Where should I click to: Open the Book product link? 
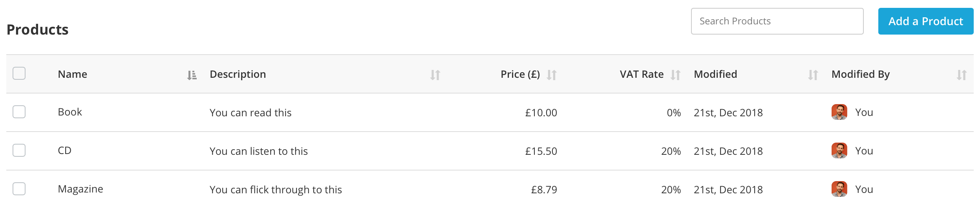point(70,112)
